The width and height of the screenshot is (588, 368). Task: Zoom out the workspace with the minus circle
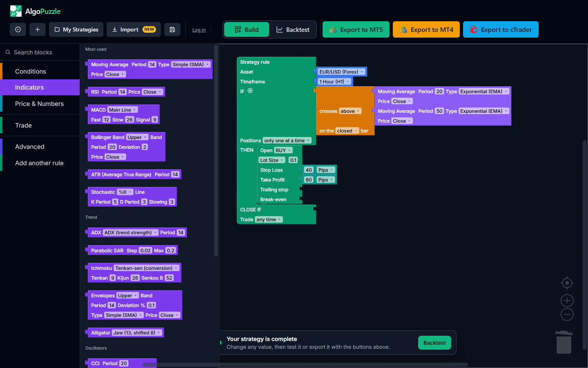[567, 314]
